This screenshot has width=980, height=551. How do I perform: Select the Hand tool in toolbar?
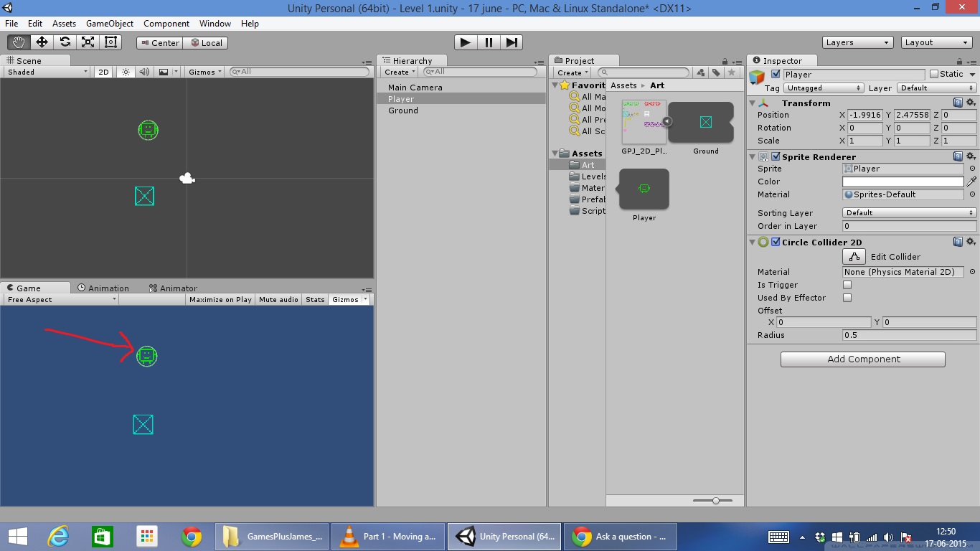point(19,42)
